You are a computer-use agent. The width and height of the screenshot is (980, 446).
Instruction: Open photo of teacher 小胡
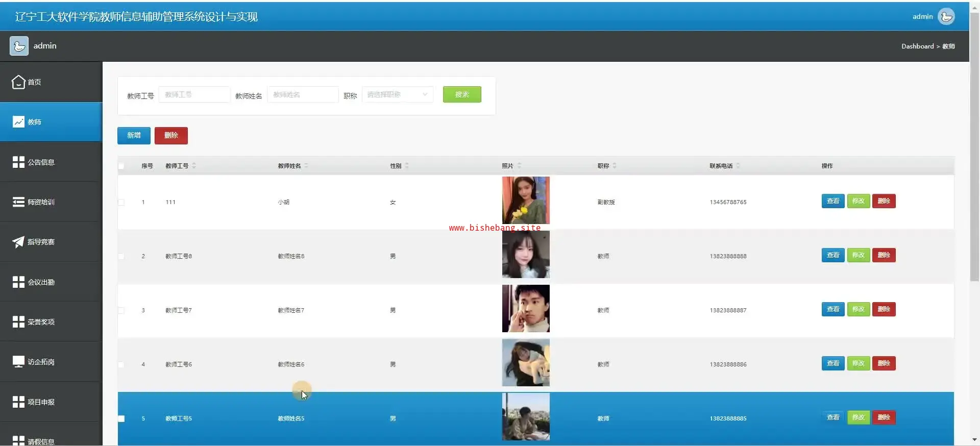click(x=526, y=200)
